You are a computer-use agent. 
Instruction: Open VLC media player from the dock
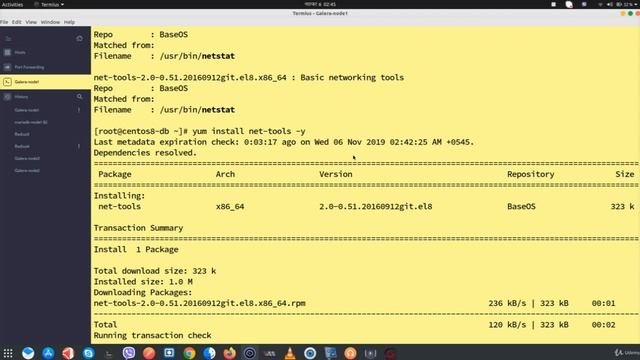290,353
